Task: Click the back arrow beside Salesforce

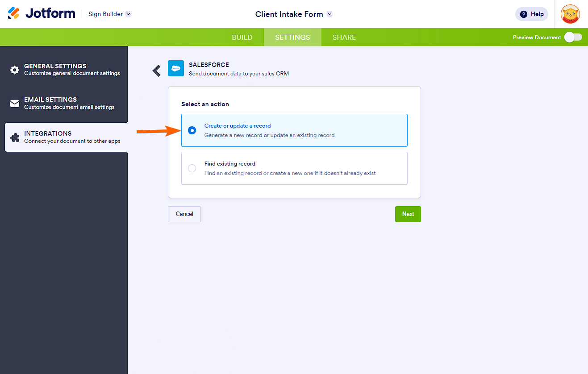Action: point(157,71)
